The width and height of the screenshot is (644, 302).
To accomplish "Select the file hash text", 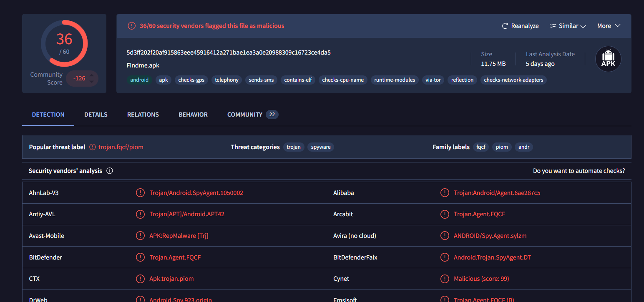I will click(229, 52).
